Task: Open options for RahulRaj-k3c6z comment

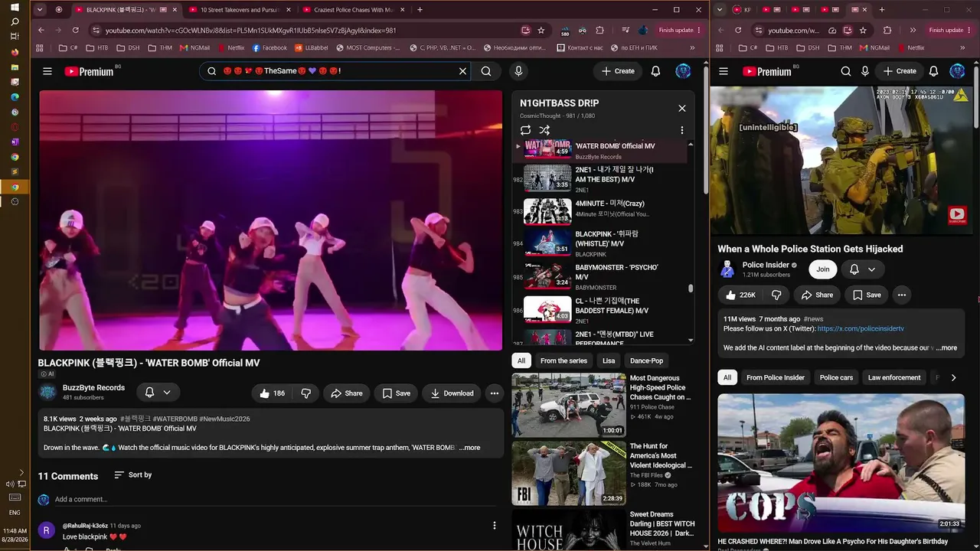Action: click(x=495, y=526)
